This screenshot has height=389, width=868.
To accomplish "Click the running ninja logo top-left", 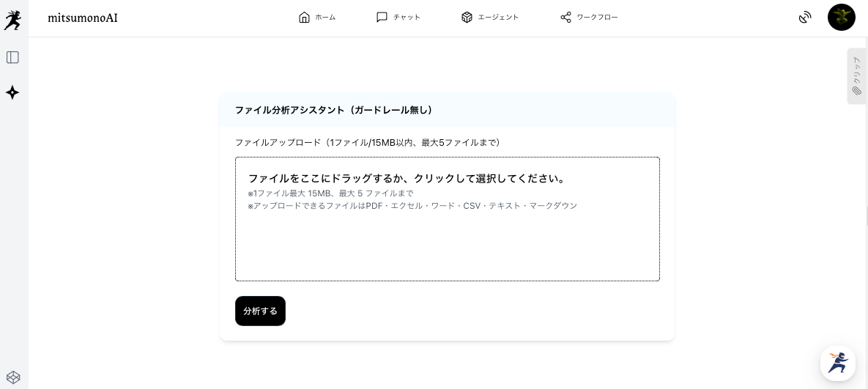I will (x=12, y=21).
